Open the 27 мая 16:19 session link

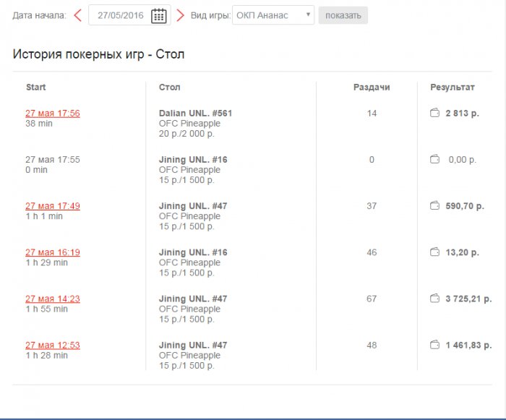coord(53,252)
